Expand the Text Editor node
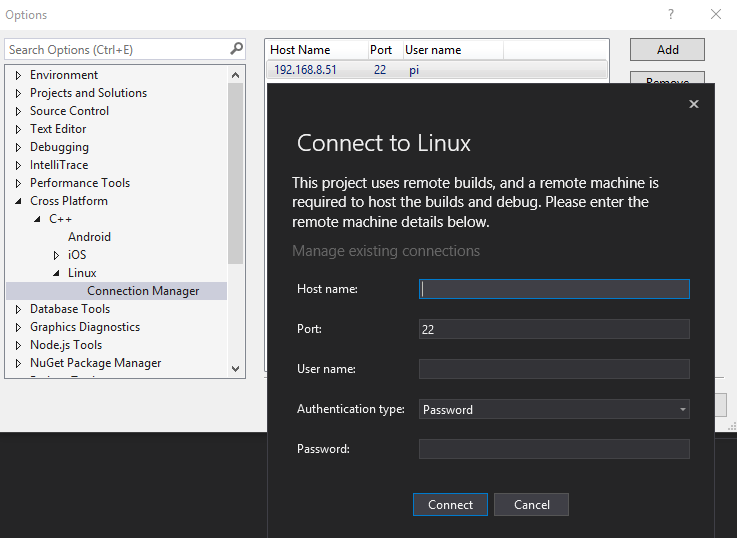Image resolution: width=737 pixels, height=538 pixels. coord(18,129)
